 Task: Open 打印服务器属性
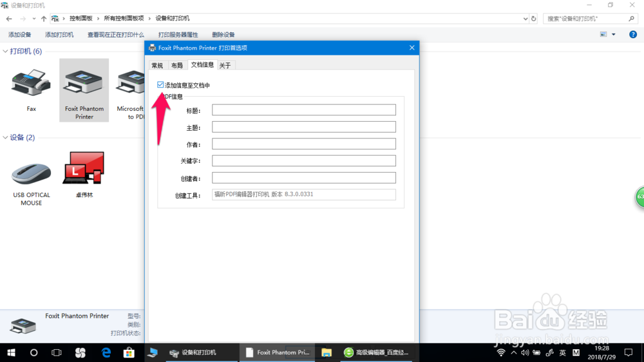(178, 35)
